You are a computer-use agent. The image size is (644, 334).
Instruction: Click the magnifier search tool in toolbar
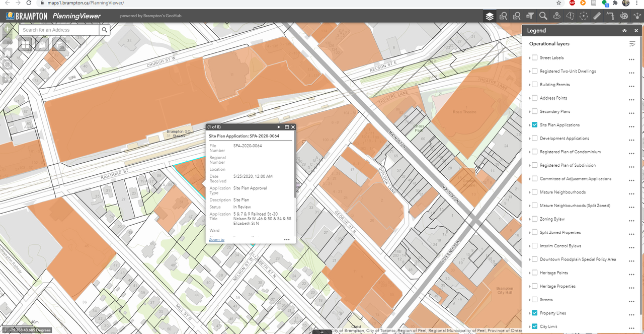543,16
